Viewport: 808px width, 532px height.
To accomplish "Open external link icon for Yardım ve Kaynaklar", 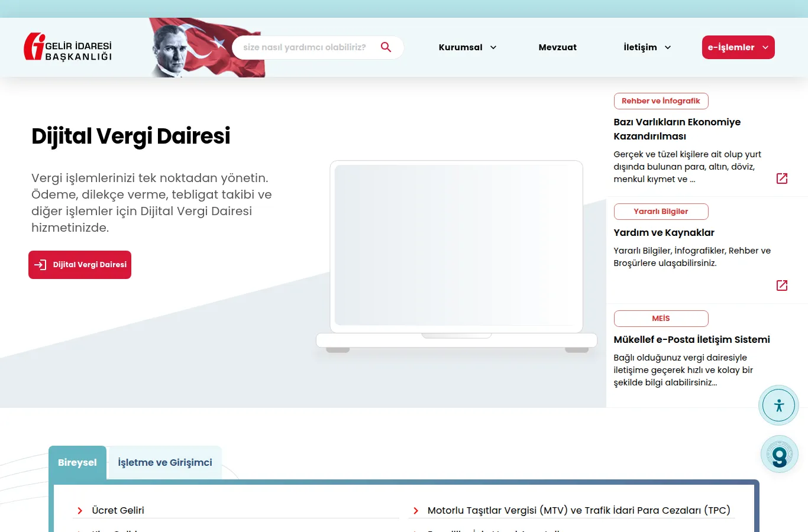I will 782,286.
